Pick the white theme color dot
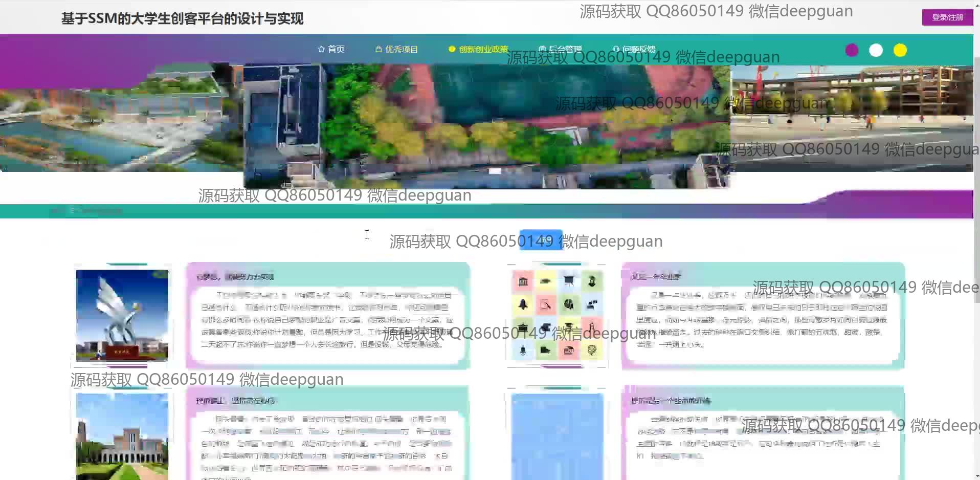This screenshot has width=980, height=480. (876, 50)
